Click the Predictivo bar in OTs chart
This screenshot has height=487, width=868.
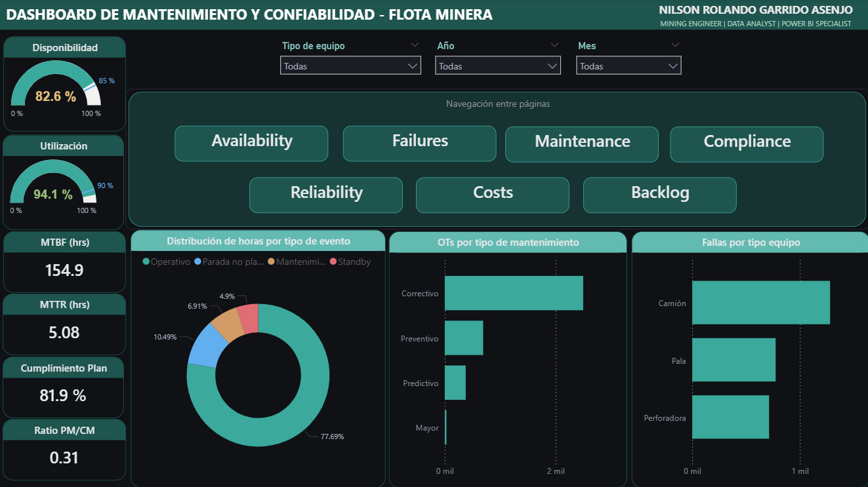click(x=455, y=383)
